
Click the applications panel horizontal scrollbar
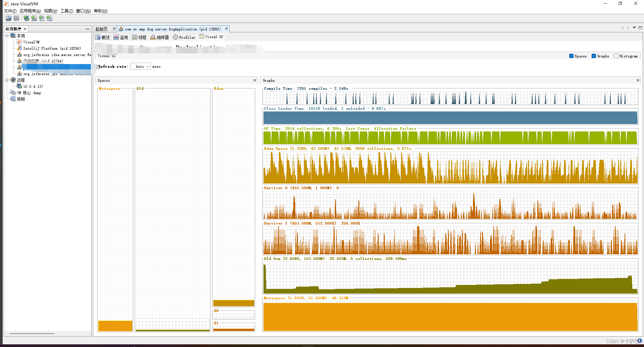tap(32, 334)
